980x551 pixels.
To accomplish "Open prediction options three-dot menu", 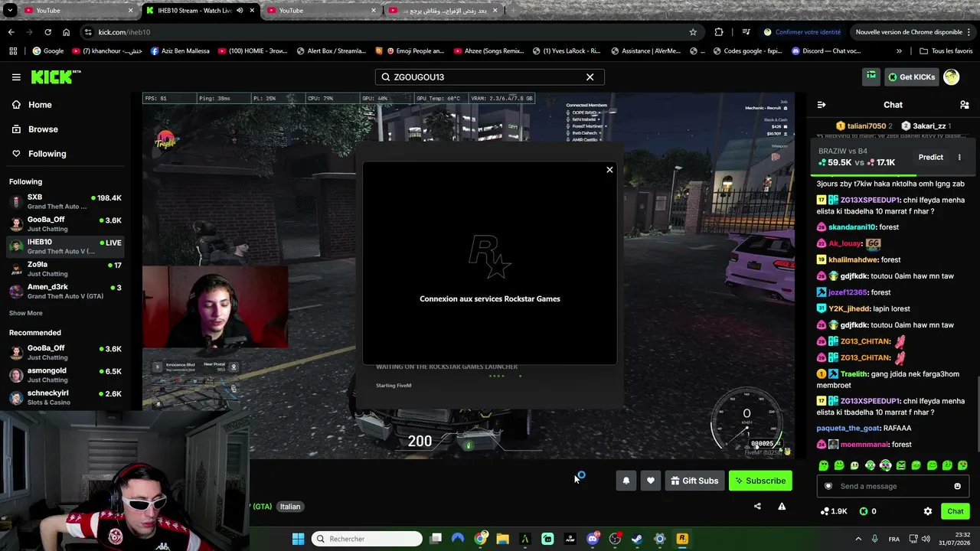I will 959,157.
